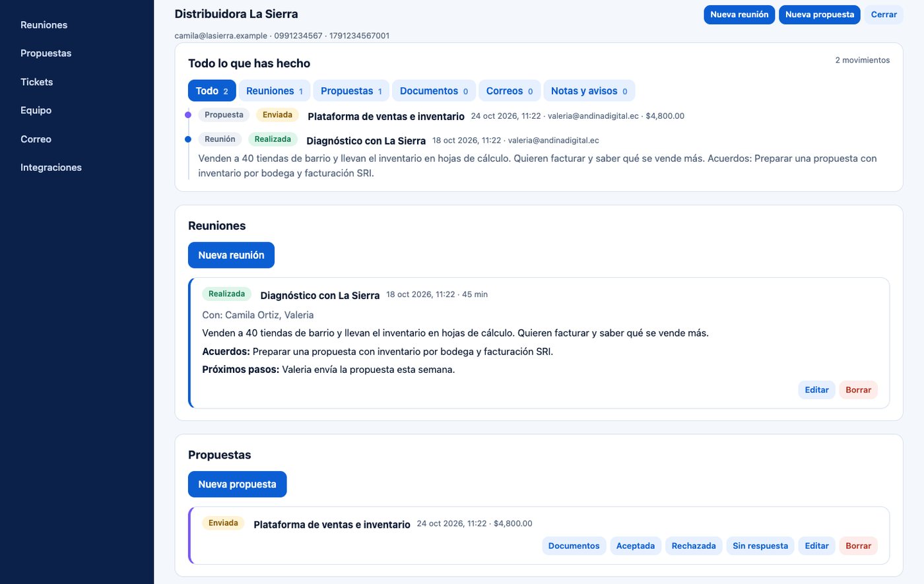Click the Propuesta type badge in the timeline
This screenshot has width=924, height=584.
[x=224, y=115]
